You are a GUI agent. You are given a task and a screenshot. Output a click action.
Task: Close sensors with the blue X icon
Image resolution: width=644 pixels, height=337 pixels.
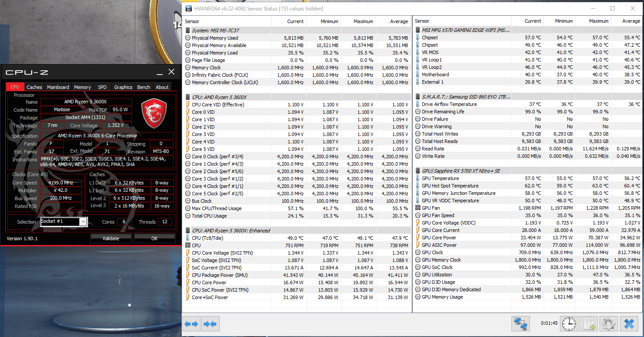(629, 324)
